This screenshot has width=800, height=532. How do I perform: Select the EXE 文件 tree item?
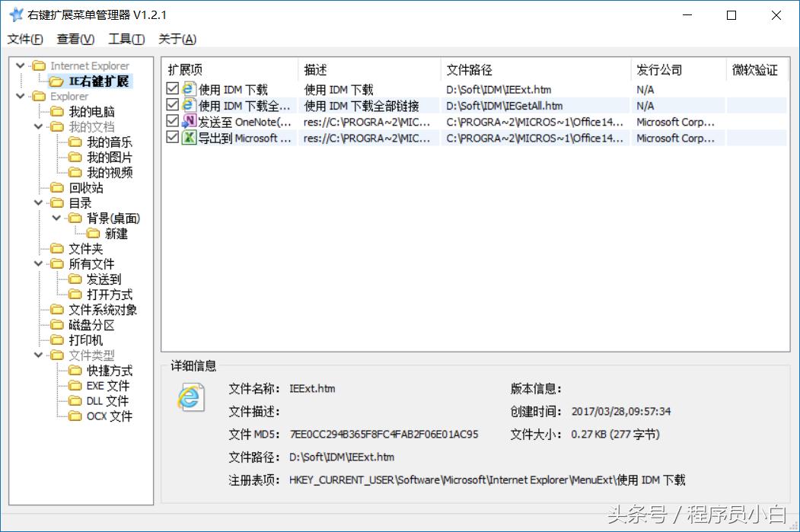(x=107, y=386)
